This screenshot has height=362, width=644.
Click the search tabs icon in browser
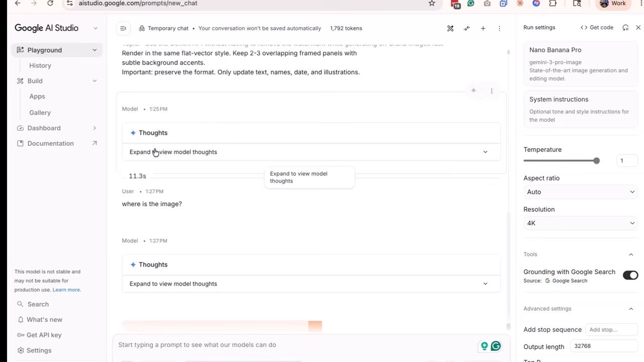[577, 3]
